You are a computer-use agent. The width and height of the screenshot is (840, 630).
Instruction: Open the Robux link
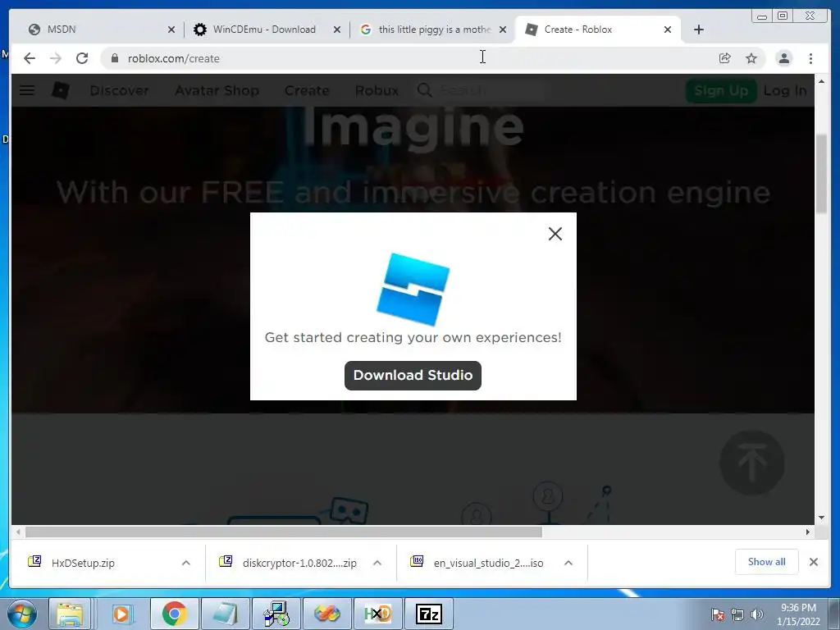point(377,90)
